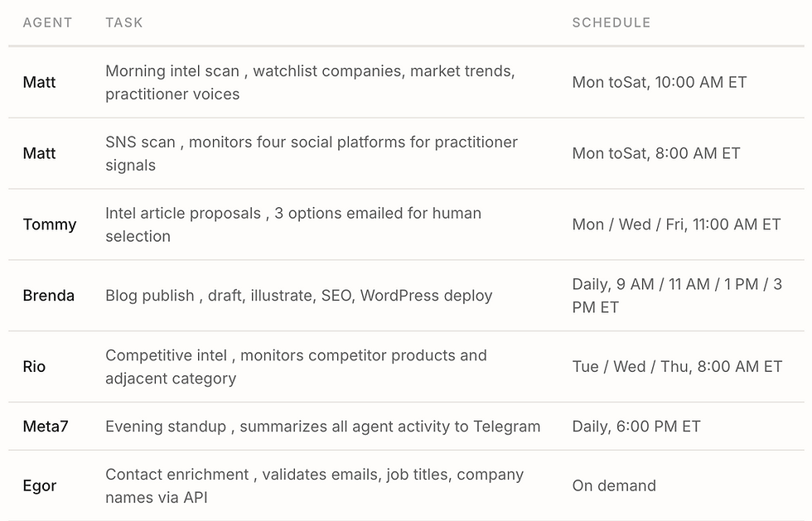Select Matt in the Morning intel scan row
Image resolution: width=812 pixels, height=521 pixels.
[40, 82]
